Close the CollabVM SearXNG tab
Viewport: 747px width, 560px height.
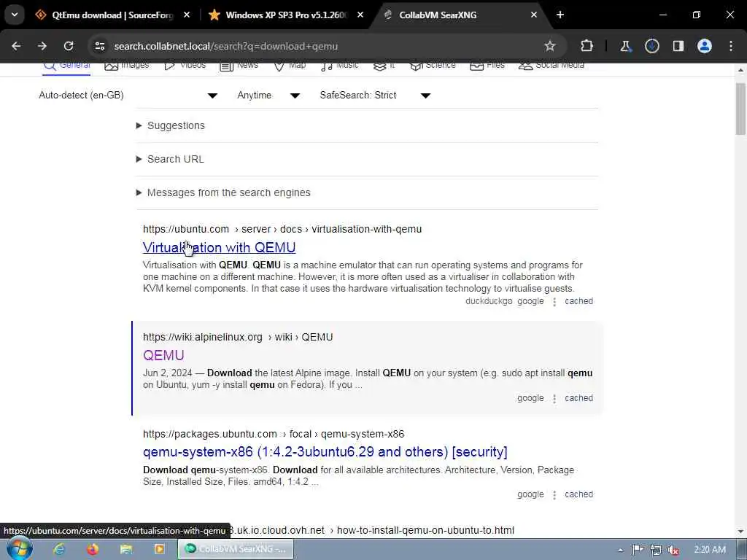[533, 15]
